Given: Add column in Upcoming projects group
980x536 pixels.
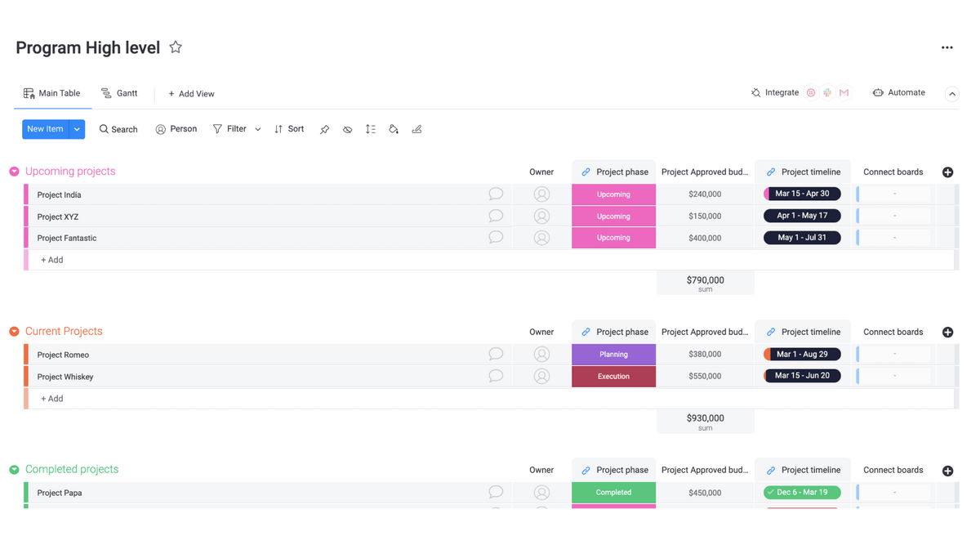Looking at the screenshot, I should pyautogui.click(x=947, y=172).
